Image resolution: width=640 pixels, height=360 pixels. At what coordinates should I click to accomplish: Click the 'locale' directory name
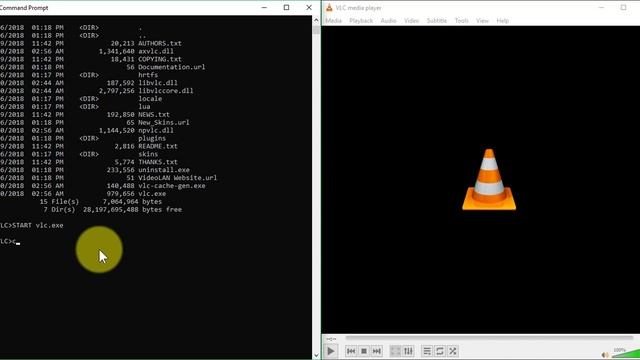pos(150,99)
